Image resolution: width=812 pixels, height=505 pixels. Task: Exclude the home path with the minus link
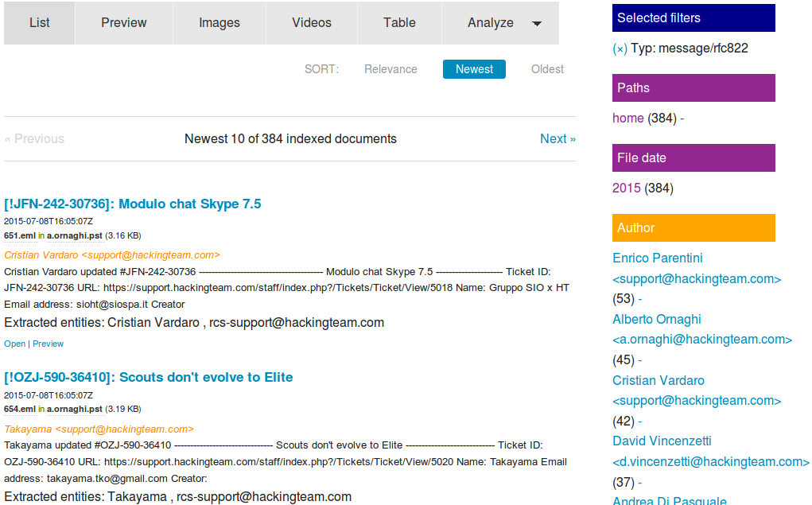click(x=682, y=118)
